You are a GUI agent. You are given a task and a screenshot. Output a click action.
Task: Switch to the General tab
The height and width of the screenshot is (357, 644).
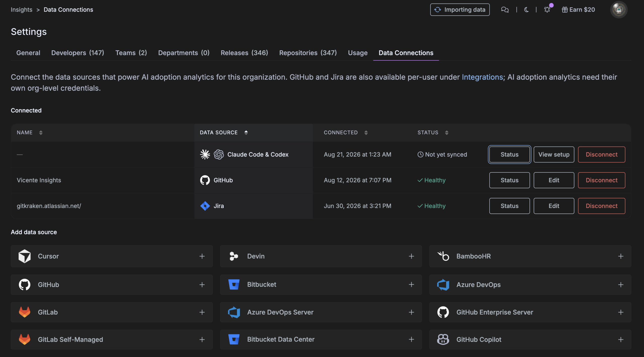[x=28, y=53]
